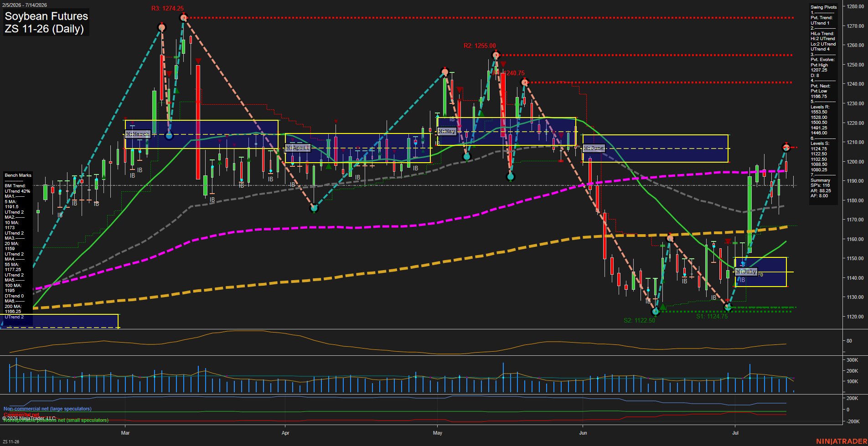Click the Swing Pivots panel heading
Image resolution: width=868 pixels, height=446 pixels.
pos(824,7)
